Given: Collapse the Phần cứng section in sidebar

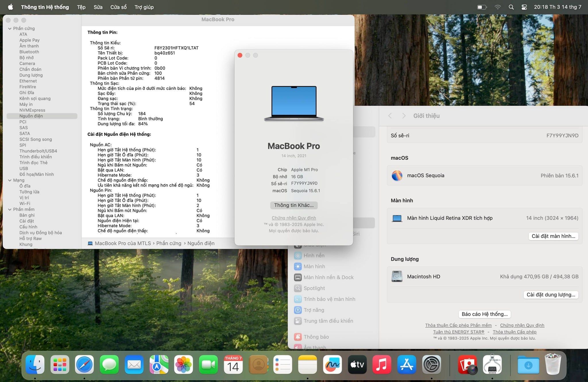Looking at the screenshot, I should (x=10, y=28).
